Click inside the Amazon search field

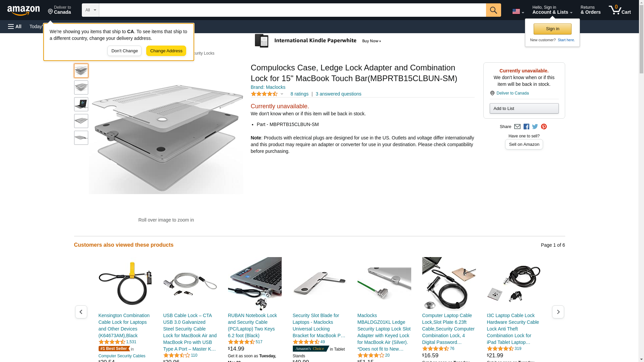click(292, 10)
